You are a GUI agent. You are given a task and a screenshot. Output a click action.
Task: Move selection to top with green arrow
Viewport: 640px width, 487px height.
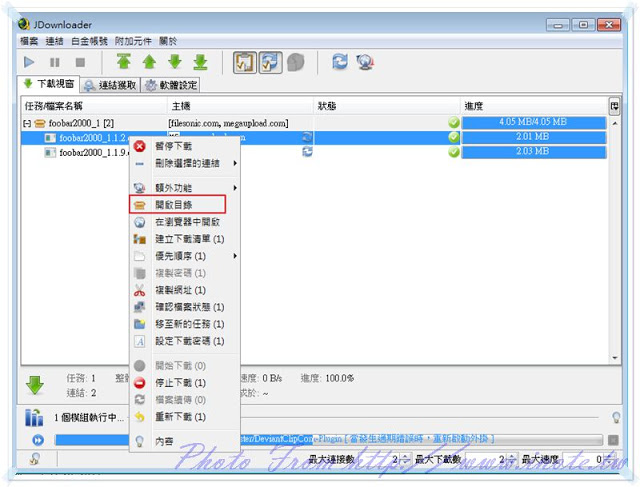pos(124,62)
